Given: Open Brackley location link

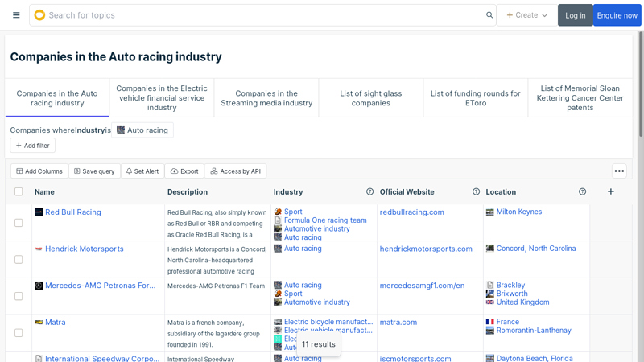Looking at the screenshot, I should coord(510,285).
